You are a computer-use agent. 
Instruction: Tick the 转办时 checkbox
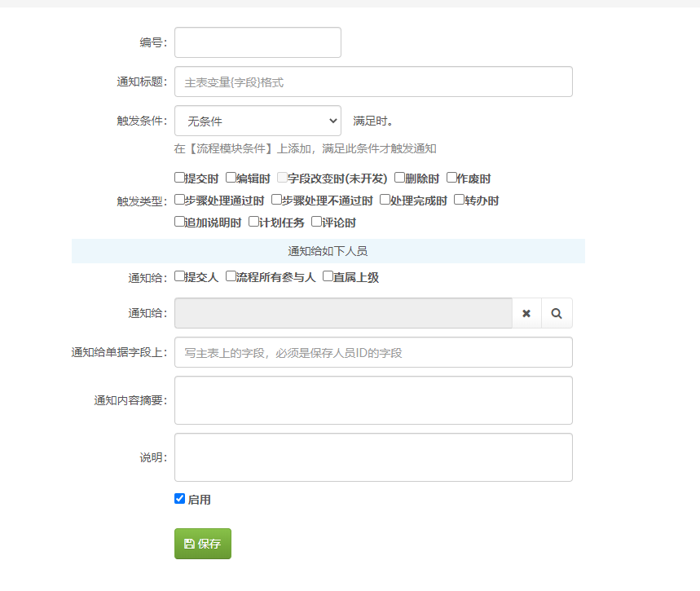pos(460,200)
